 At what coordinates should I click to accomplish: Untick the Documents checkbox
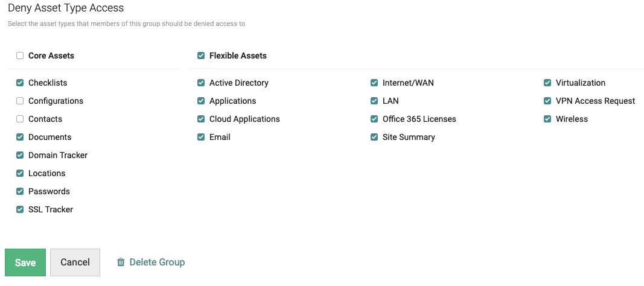pos(20,137)
